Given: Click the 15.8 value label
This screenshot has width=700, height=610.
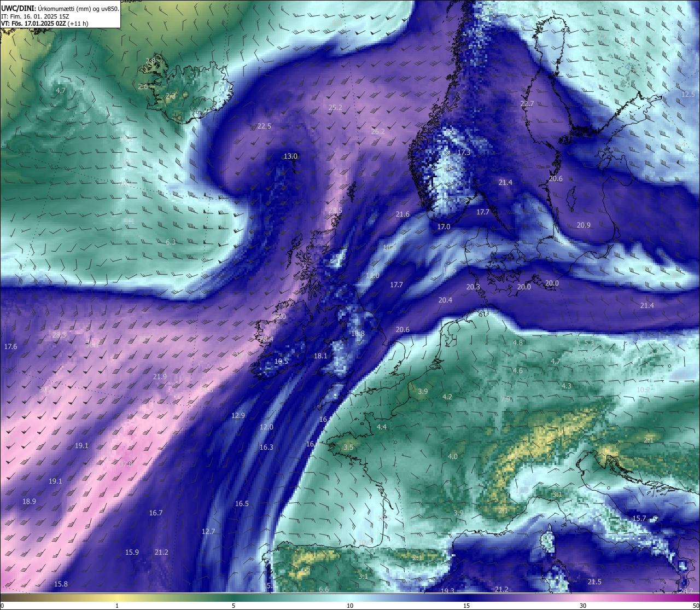Looking at the screenshot, I should [61, 584].
